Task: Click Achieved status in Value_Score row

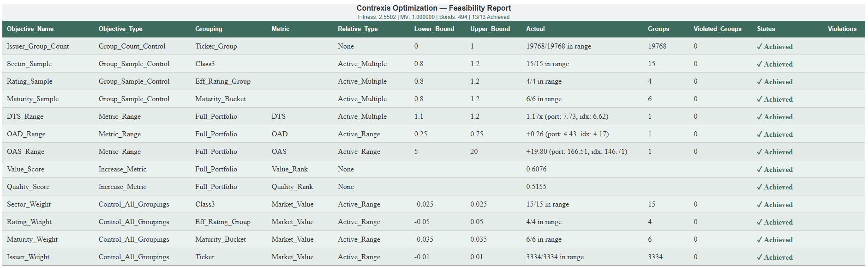Action: pos(775,169)
